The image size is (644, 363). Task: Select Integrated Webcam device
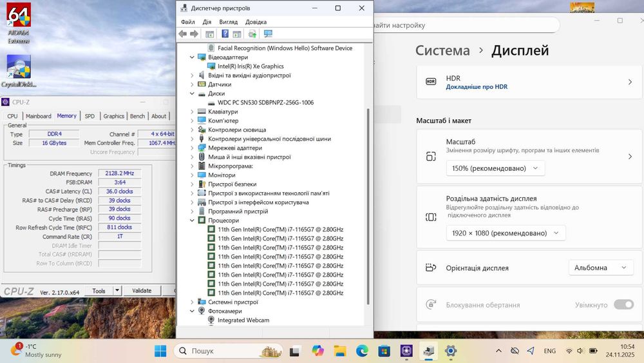click(243, 320)
